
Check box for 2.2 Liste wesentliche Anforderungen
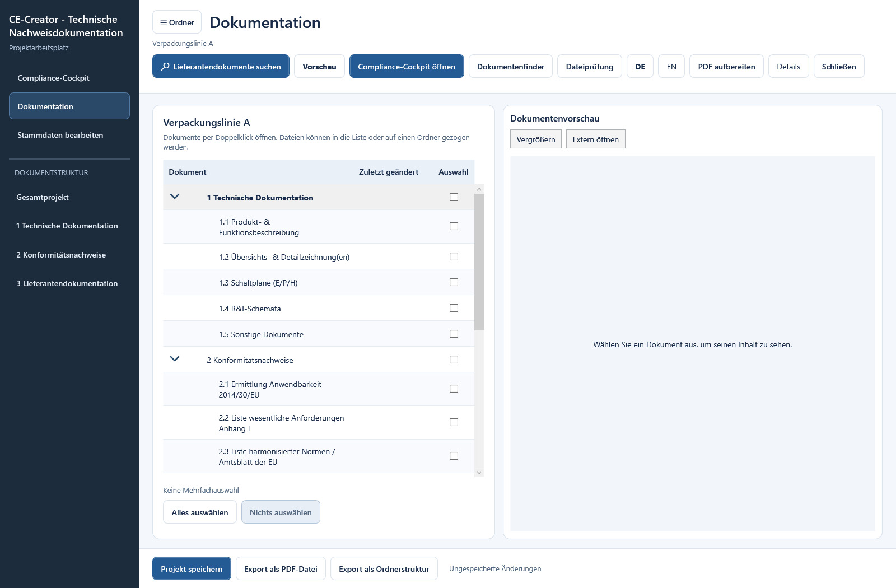pos(454,422)
